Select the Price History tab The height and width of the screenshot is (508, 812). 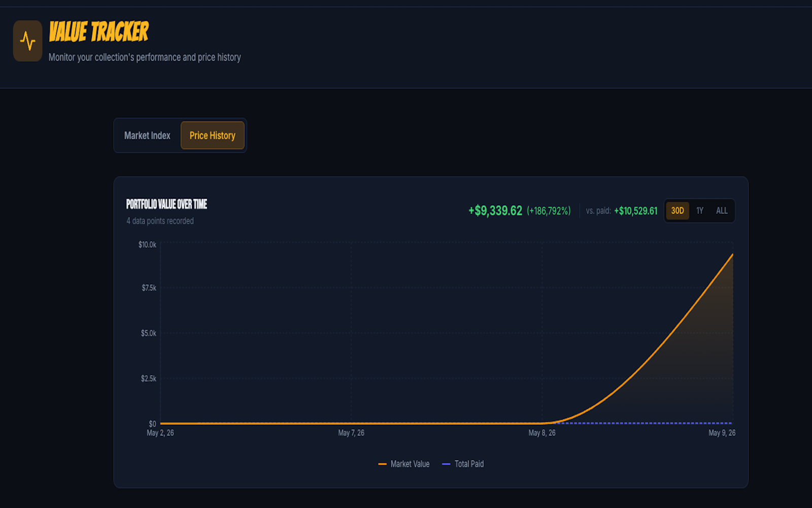pos(212,136)
